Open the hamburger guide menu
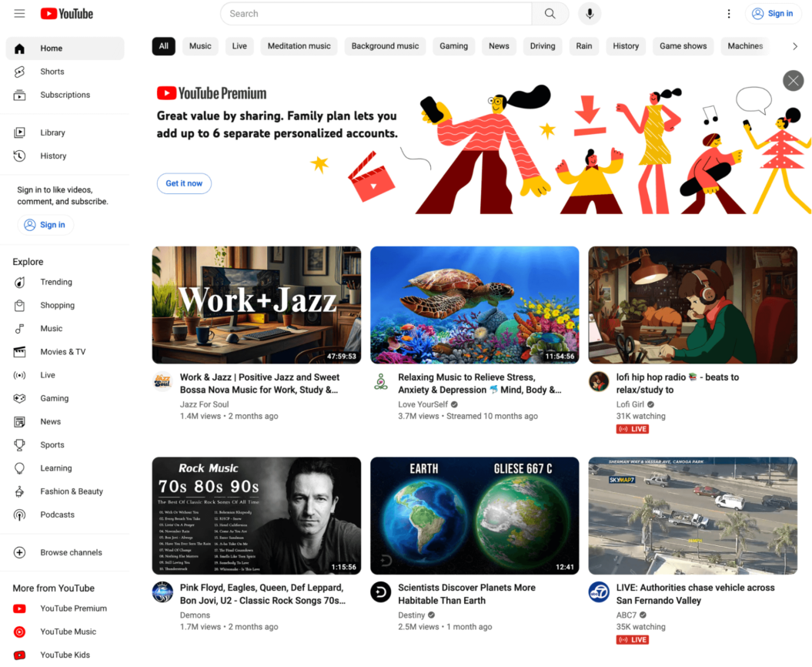The image size is (812, 667). click(20, 13)
